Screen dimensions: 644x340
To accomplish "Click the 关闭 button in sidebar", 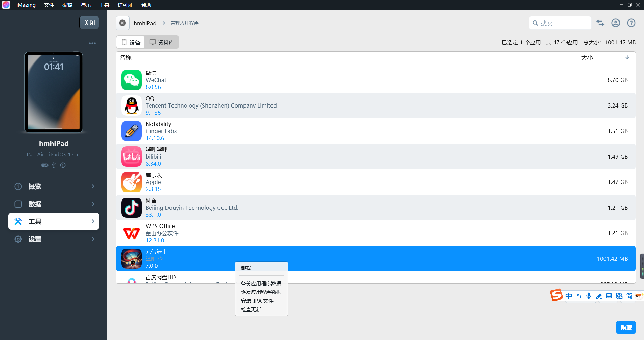I will tap(89, 23).
